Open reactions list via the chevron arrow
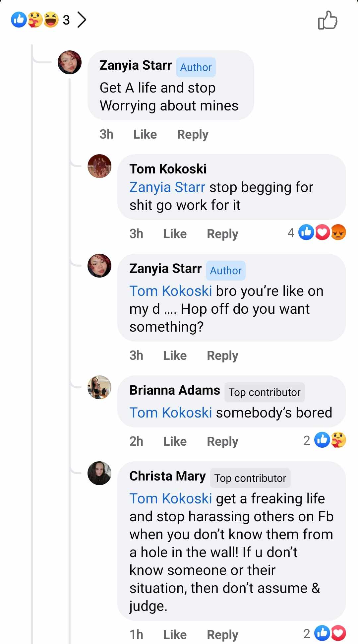This screenshot has height=644, width=358. pyautogui.click(x=82, y=20)
